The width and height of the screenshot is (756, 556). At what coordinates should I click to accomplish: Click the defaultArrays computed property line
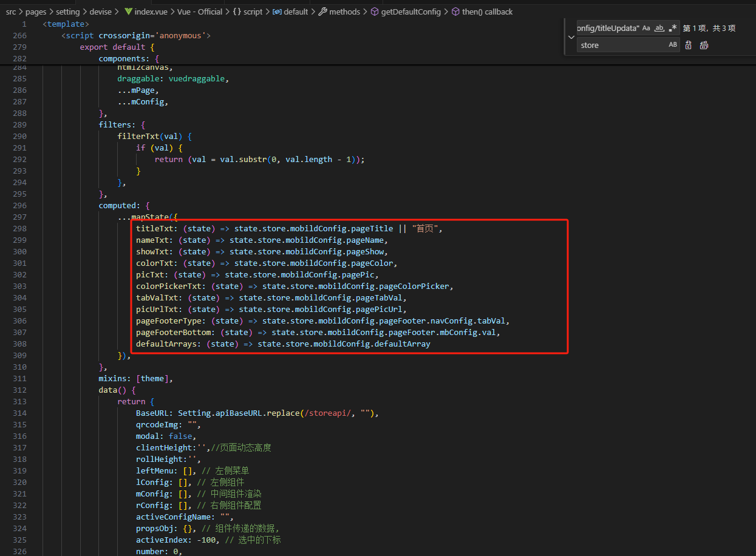pos(283,344)
